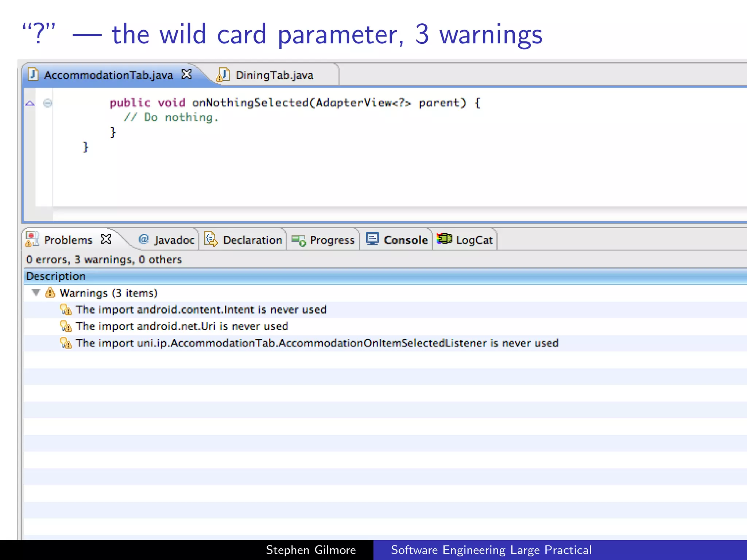This screenshot has height=560, width=747.
Task: Click the '// Do nothing.' comment line
Action: [x=171, y=117]
